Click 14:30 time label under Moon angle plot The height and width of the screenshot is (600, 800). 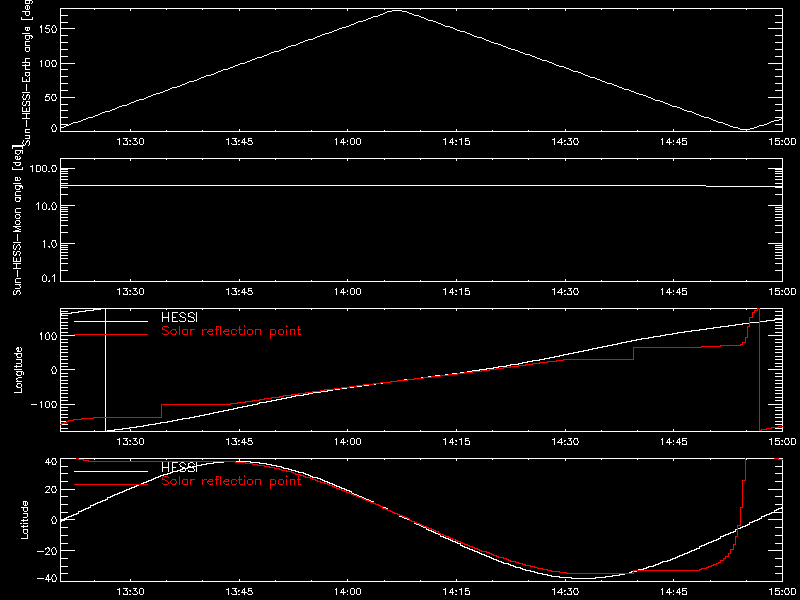[x=565, y=292]
